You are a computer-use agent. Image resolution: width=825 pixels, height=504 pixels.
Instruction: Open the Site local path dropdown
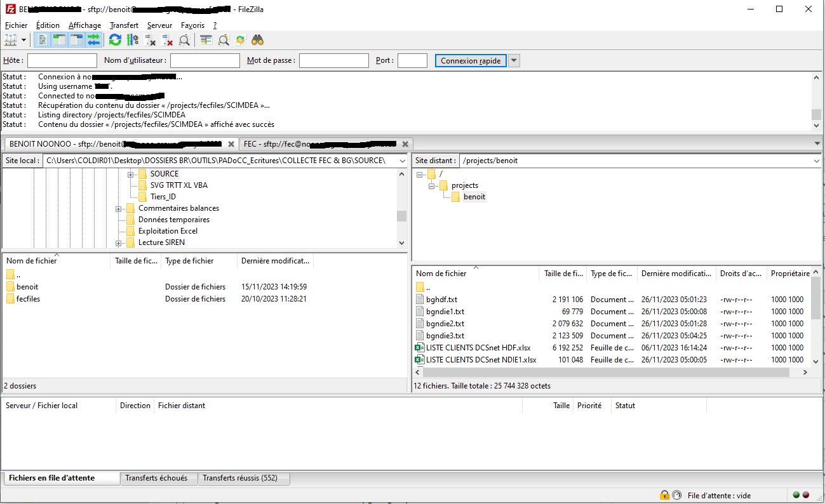[403, 161]
